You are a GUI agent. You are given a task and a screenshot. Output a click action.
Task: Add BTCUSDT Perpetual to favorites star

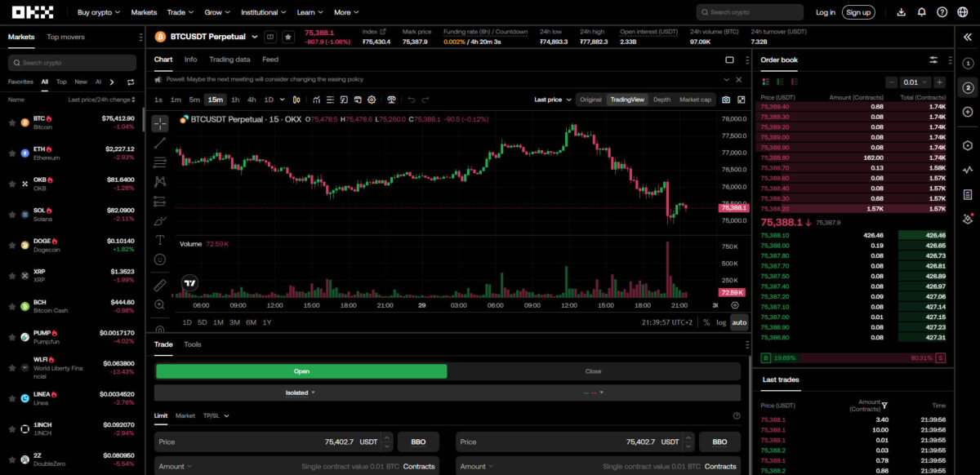click(288, 37)
